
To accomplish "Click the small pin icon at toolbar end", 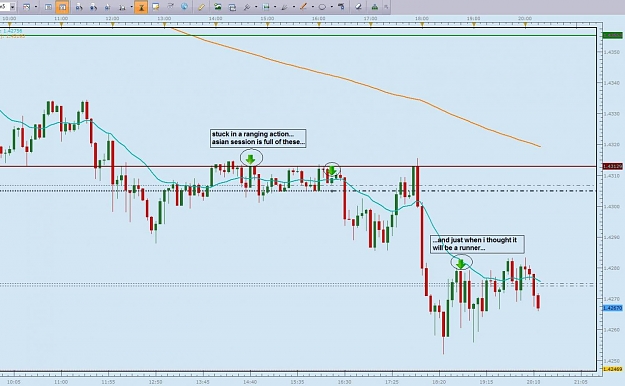I will tap(386, 7).
